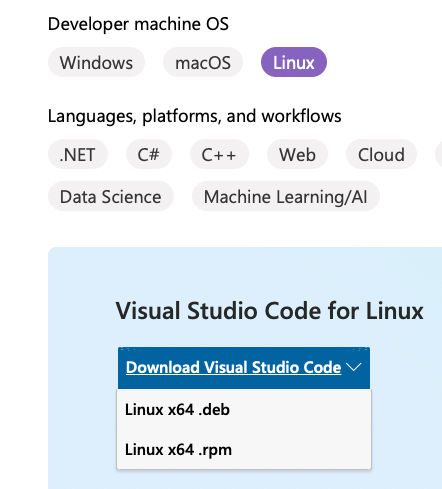Select the Cloud workflow chip

click(x=381, y=154)
